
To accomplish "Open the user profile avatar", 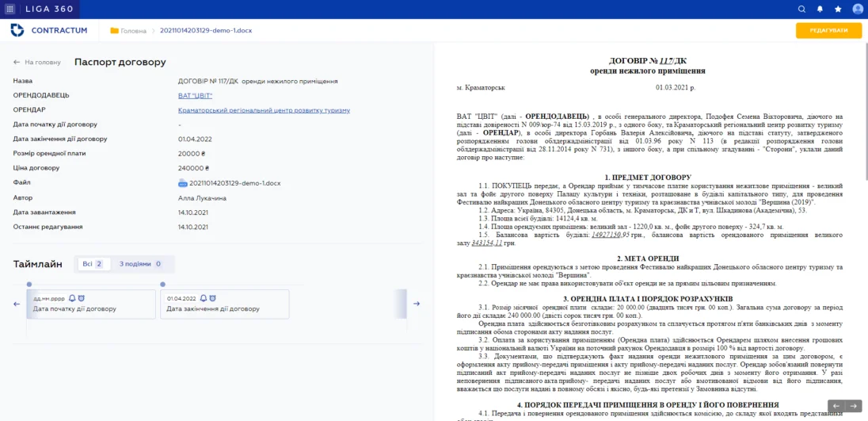I will pyautogui.click(x=858, y=9).
